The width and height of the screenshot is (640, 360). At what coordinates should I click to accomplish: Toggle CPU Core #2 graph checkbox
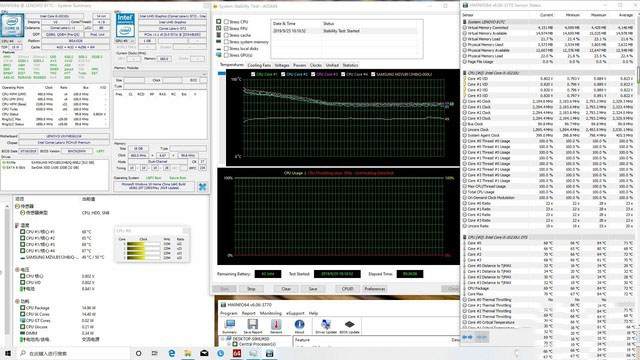(x=283, y=74)
